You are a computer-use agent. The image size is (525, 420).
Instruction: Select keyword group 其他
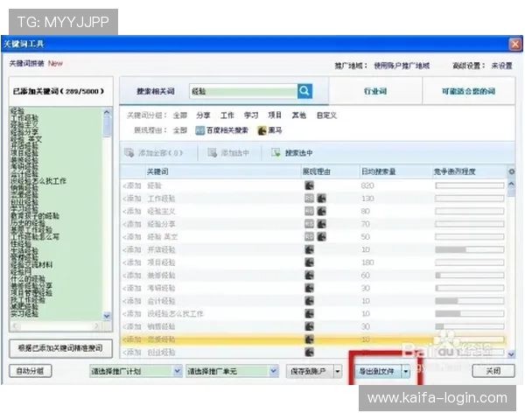(299, 115)
